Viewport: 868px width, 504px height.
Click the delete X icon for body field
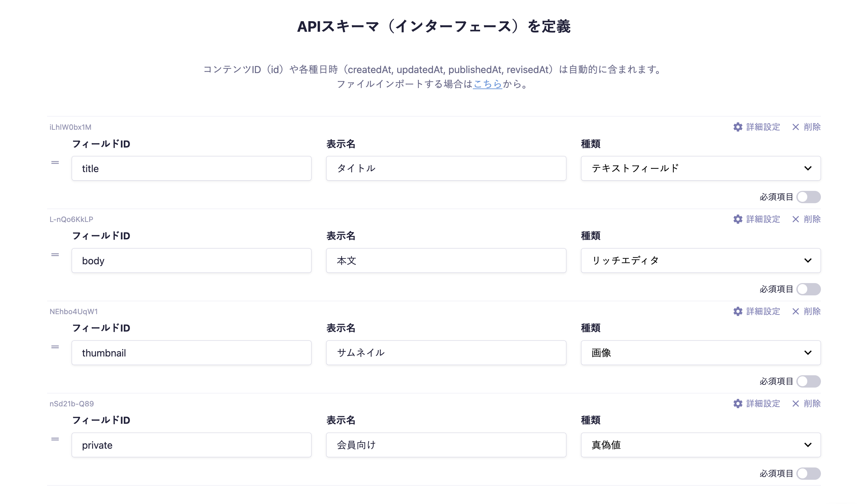(795, 219)
